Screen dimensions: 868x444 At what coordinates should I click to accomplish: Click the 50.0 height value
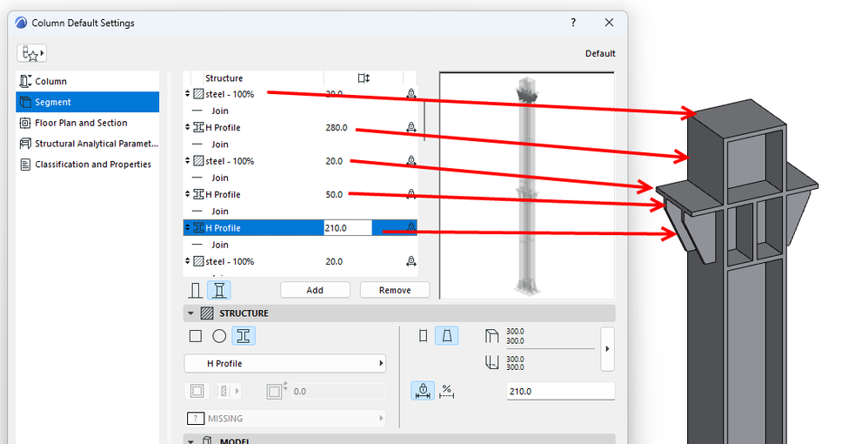pyautogui.click(x=334, y=194)
